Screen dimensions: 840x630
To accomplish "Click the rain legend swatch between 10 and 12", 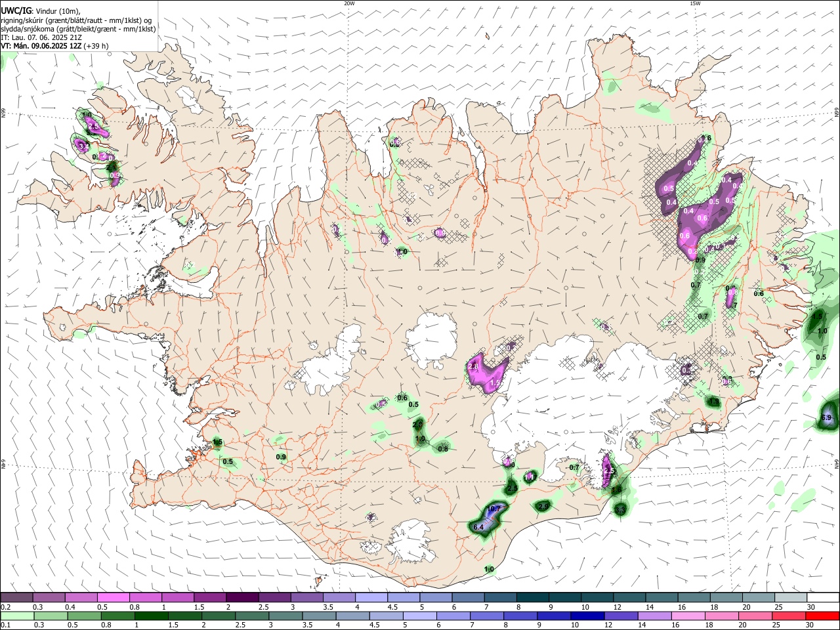I will pos(587,616).
